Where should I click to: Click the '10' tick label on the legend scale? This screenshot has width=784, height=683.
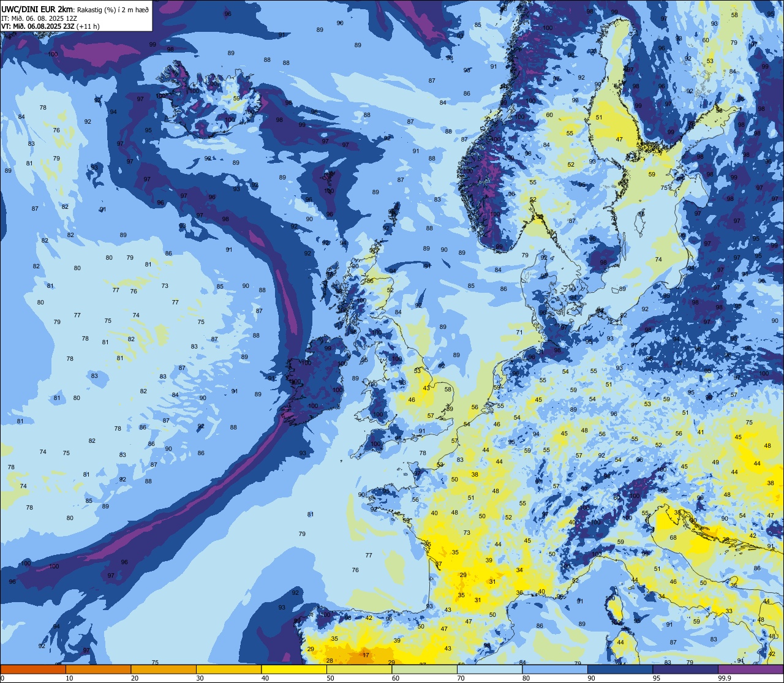69,678
